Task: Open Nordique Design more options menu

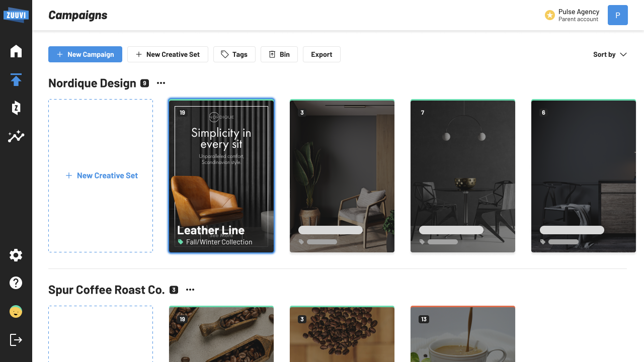Action: (161, 83)
